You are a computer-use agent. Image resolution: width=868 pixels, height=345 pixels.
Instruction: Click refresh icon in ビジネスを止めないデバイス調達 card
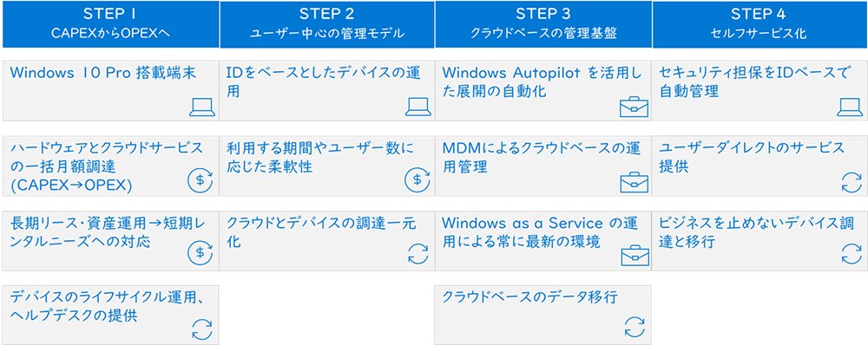852,254
